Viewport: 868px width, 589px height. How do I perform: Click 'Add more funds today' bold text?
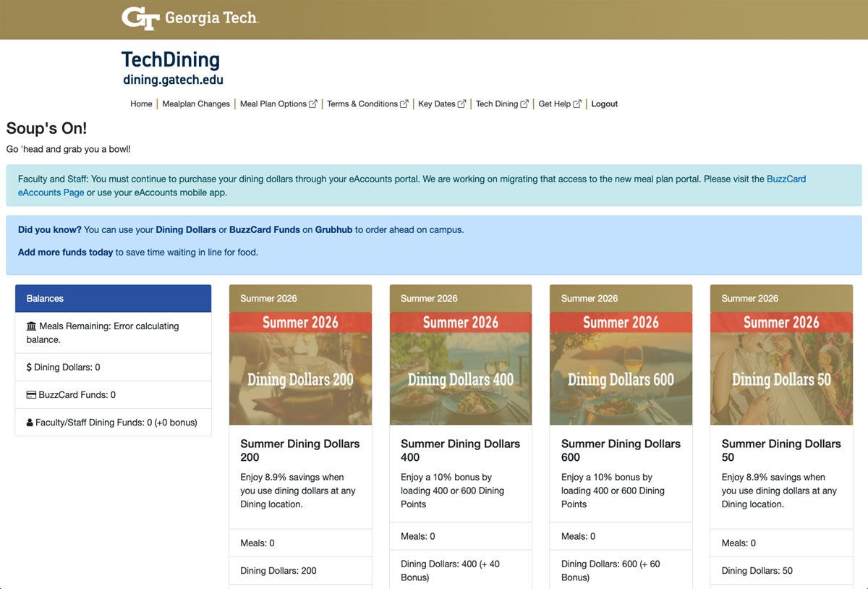pyautogui.click(x=65, y=253)
